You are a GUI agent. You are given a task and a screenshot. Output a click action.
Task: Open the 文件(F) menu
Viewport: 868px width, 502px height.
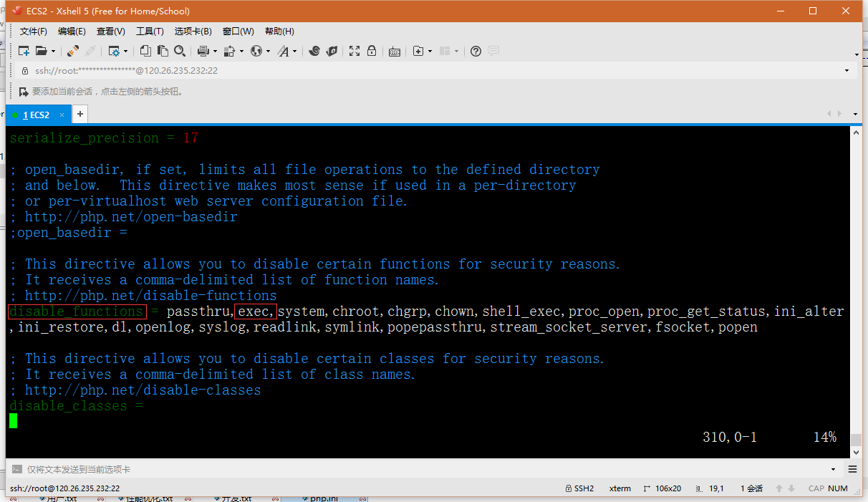pyautogui.click(x=33, y=32)
